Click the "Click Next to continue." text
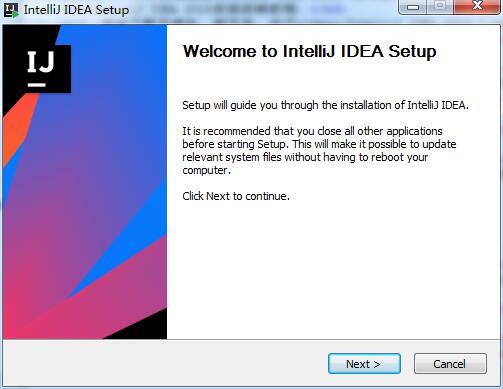 point(236,196)
